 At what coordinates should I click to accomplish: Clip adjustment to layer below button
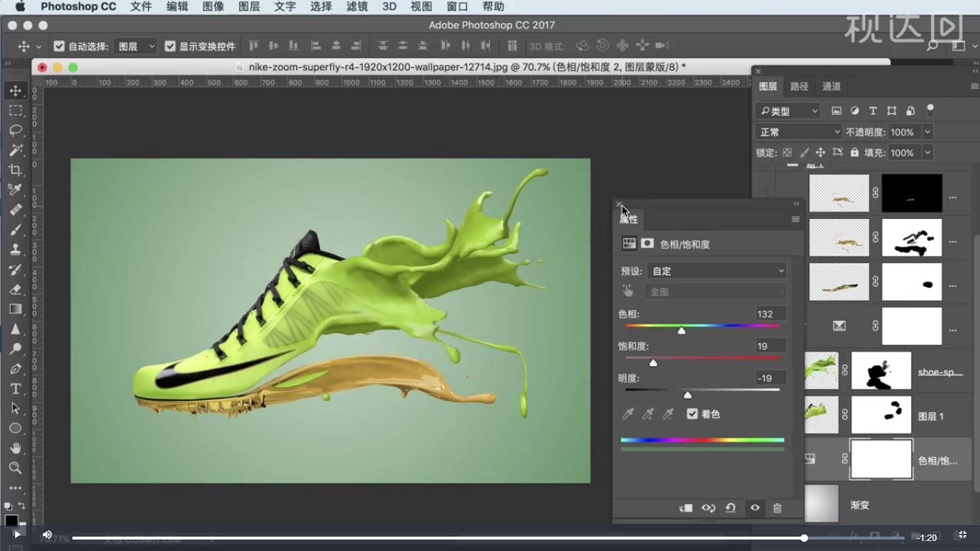click(686, 508)
